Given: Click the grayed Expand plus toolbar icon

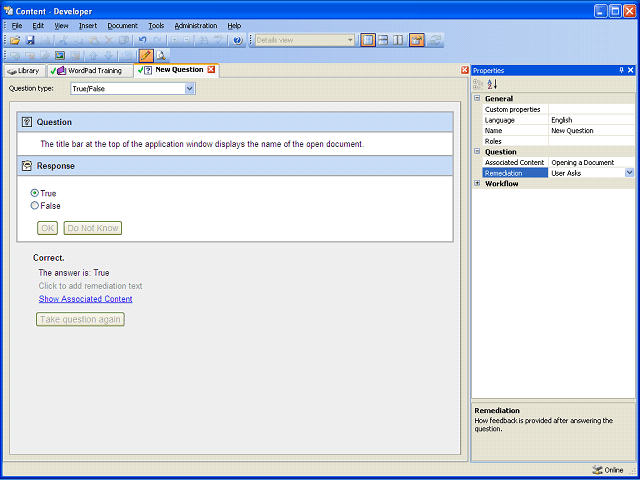Looking at the screenshot, I should coord(174,40).
